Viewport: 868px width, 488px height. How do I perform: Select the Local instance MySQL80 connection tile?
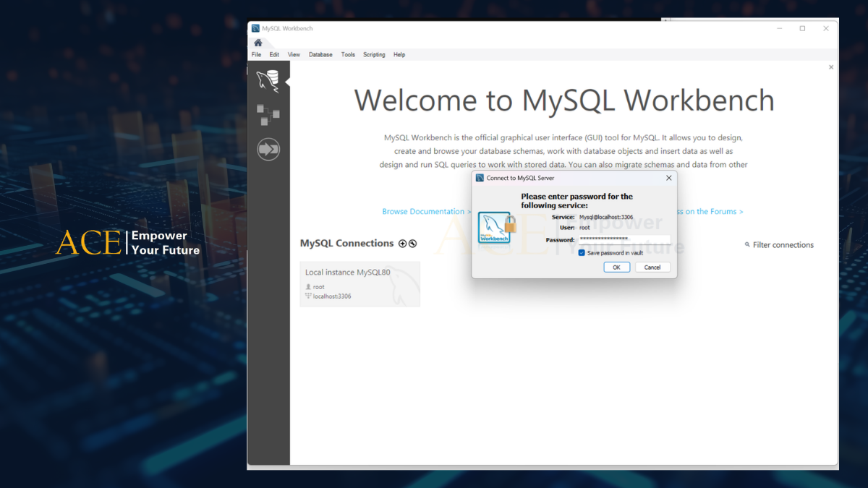(359, 283)
